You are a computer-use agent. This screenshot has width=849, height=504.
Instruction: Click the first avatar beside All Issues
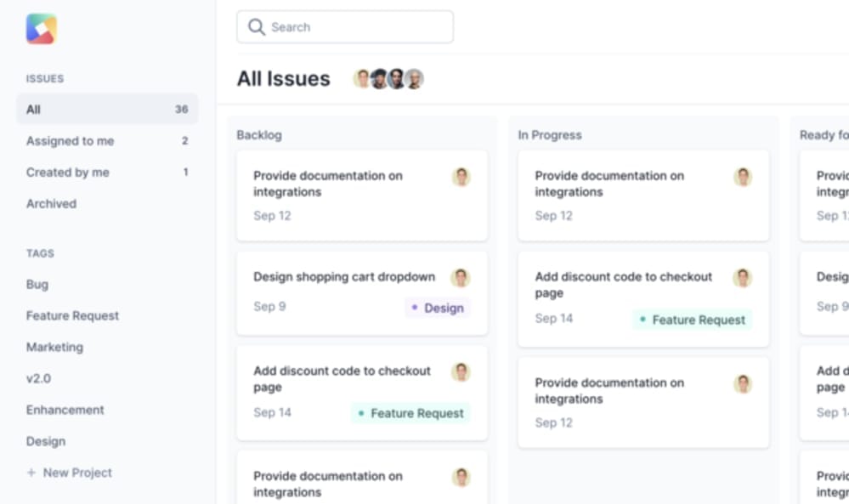coord(363,79)
